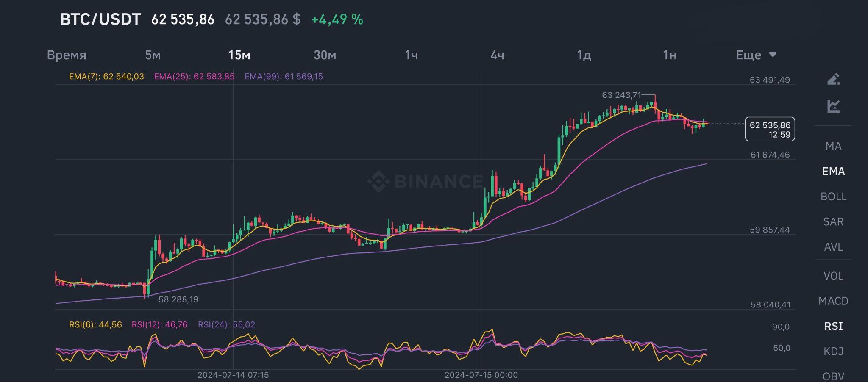Click the 61 674,46 price axis label
Viewport: 868px width, 382px height.
[x=770, y=155]
